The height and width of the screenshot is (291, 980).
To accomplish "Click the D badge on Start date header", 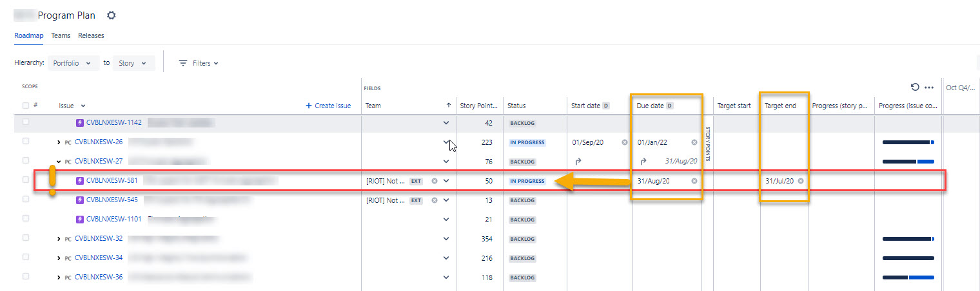I will [x=606, y=106].
